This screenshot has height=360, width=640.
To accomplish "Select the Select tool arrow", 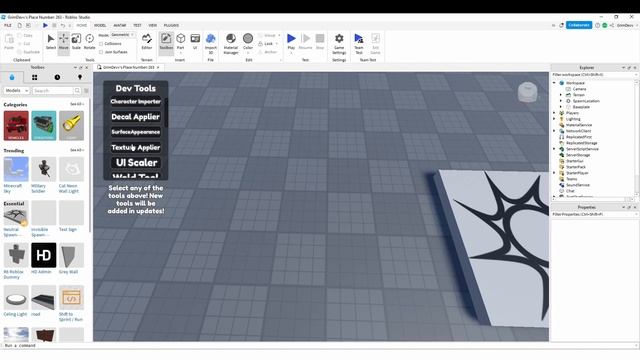I will (51, 42).
